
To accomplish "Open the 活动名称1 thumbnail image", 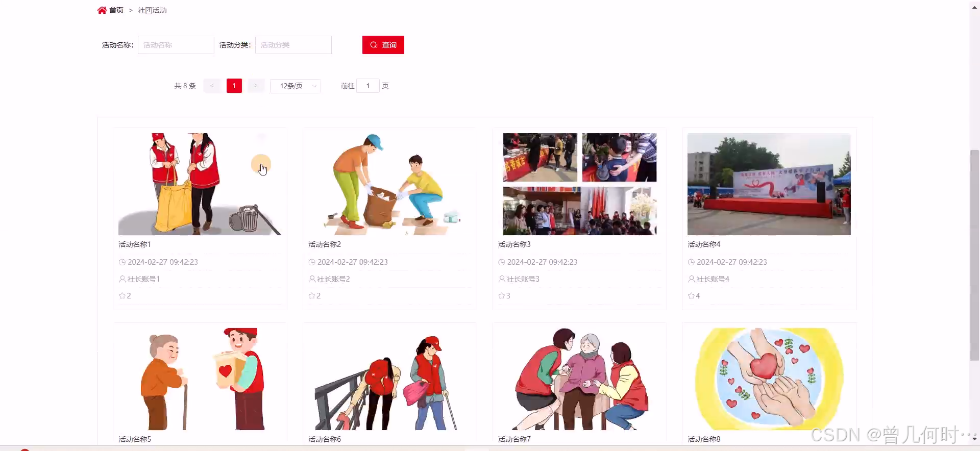I will (x=200, y=184).
